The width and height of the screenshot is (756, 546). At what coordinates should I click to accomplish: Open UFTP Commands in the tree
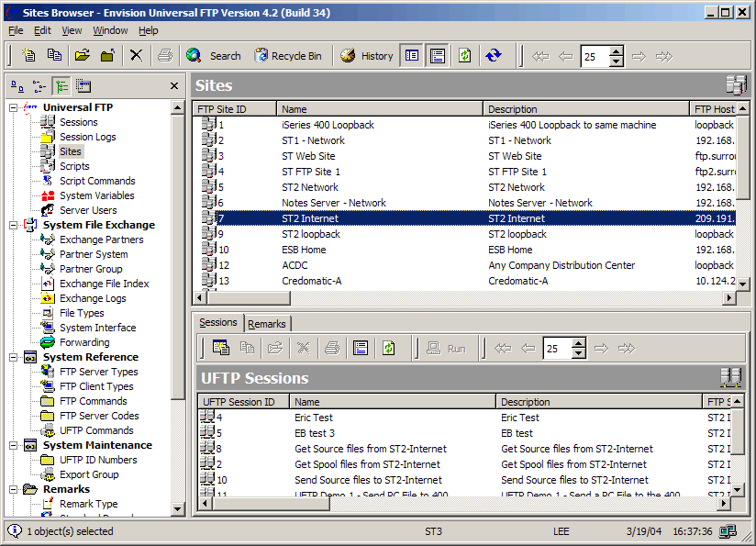click(96, 430)
